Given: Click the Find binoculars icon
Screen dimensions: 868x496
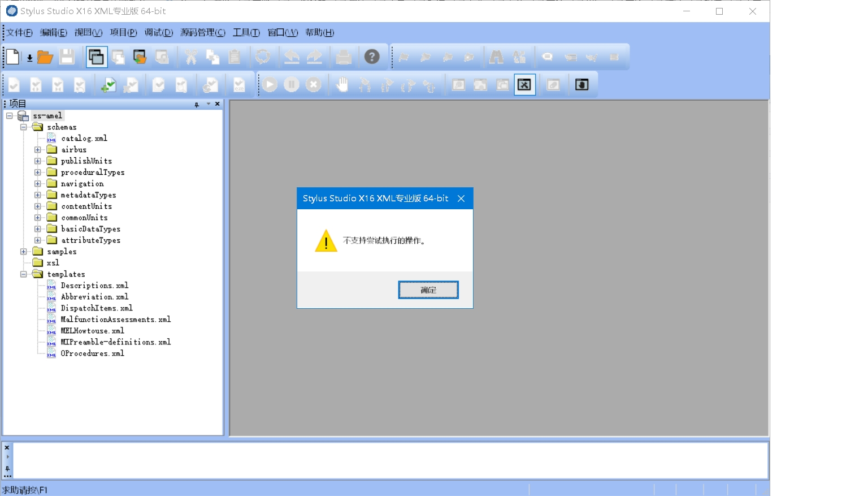Looking at the screenshot, I should pyautogui.click(x=496, y=57).
